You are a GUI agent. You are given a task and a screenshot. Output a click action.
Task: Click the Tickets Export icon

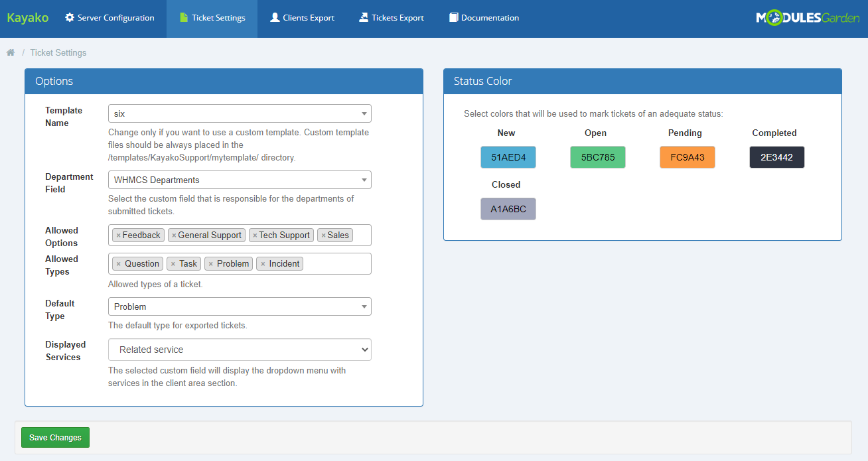click(x=364, y=18)
